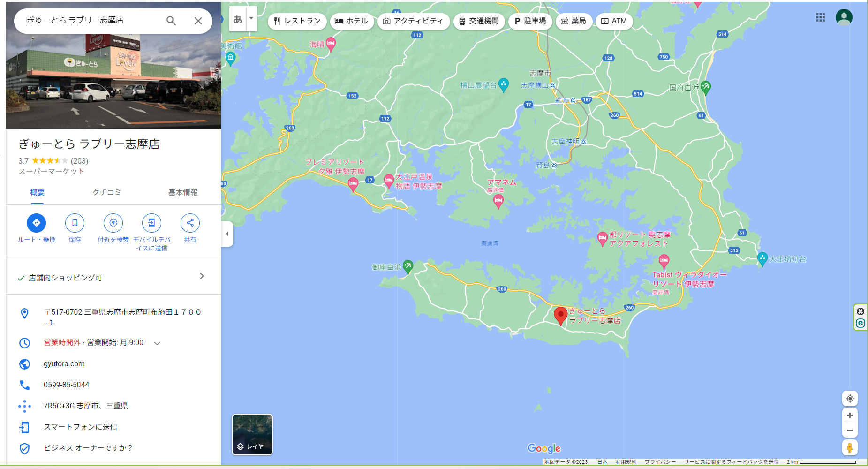Send to mobile device icon
The height and width of the screenshot is (469, 868).
point(151,223)
